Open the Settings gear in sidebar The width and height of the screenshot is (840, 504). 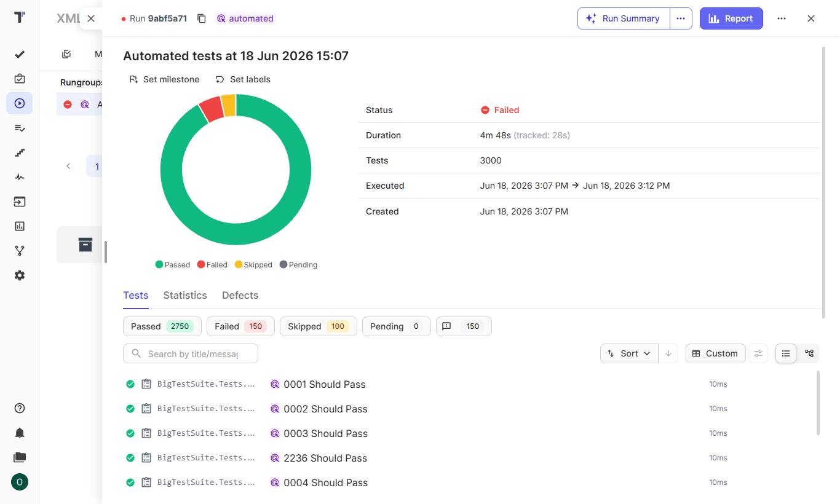pyautogui.click(x=20, y=275)
